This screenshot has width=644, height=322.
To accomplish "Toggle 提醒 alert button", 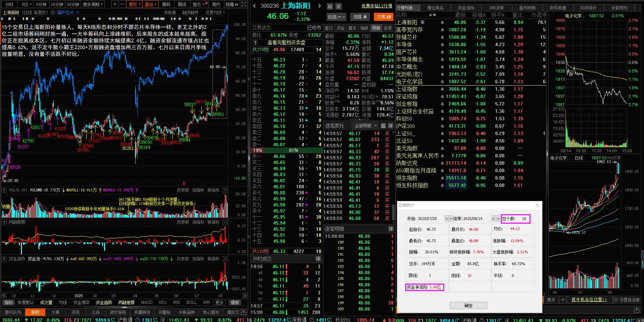I will pyautogui.click(x=360, y=17).
